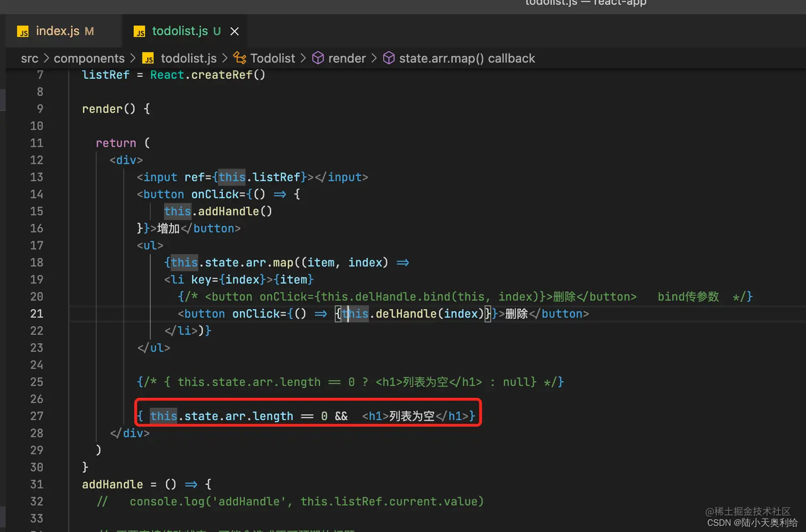Open the render method breadcrumb
The image size is (806, 532).
(347, 58)
